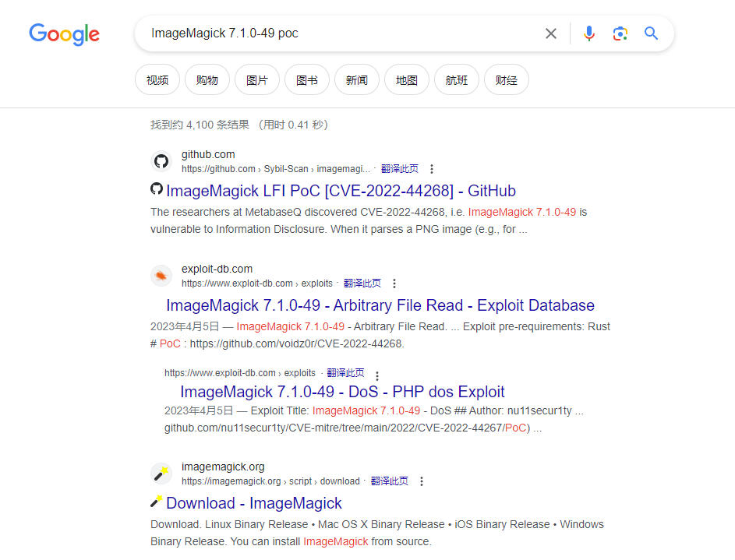Open Google Lens image search icon
The image size is (735, 560).
(620, 33)
